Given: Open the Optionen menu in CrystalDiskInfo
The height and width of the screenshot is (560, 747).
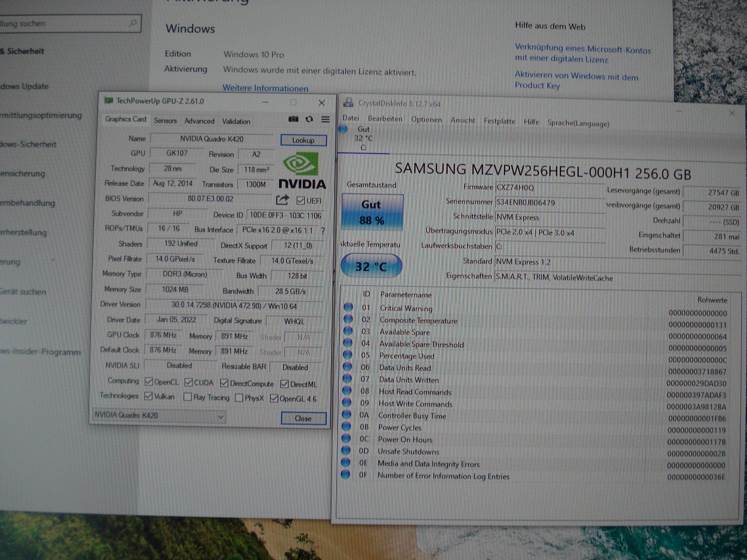Looking at the screenshot, I should point(427,119).
